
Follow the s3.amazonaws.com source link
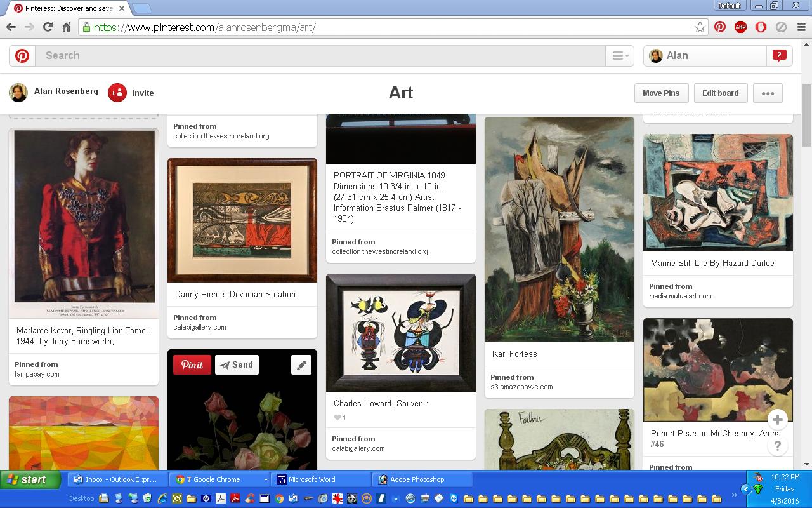pos(521,387)
